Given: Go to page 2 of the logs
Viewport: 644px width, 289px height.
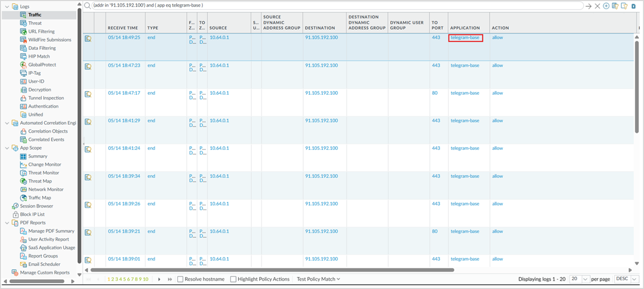Looking at the screenshot, I should click(113, 279).
